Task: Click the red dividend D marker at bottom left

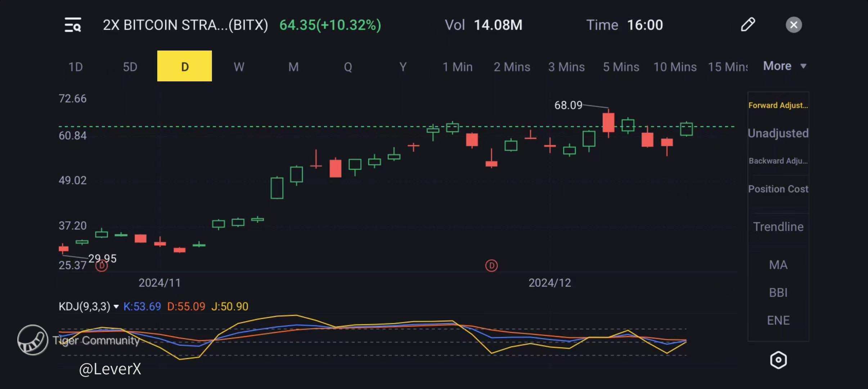Action: (102, 266)
